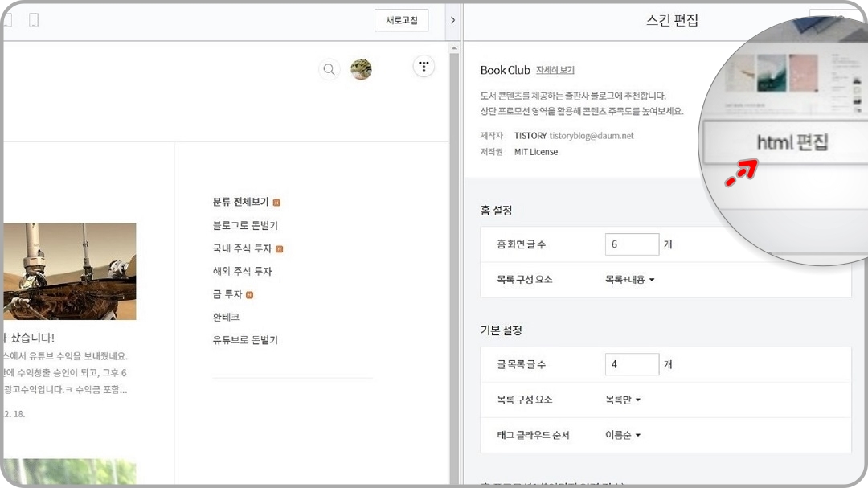Open the 자세히 보기 link next to Book Club
868x488 pixels.
554,70
